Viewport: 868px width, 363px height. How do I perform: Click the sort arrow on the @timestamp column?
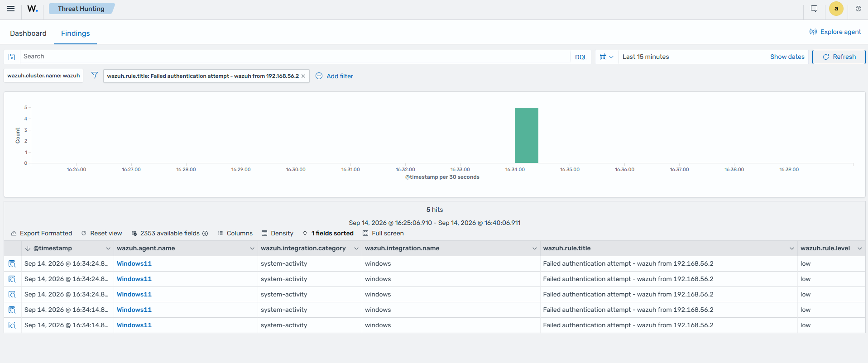point(28,248)
